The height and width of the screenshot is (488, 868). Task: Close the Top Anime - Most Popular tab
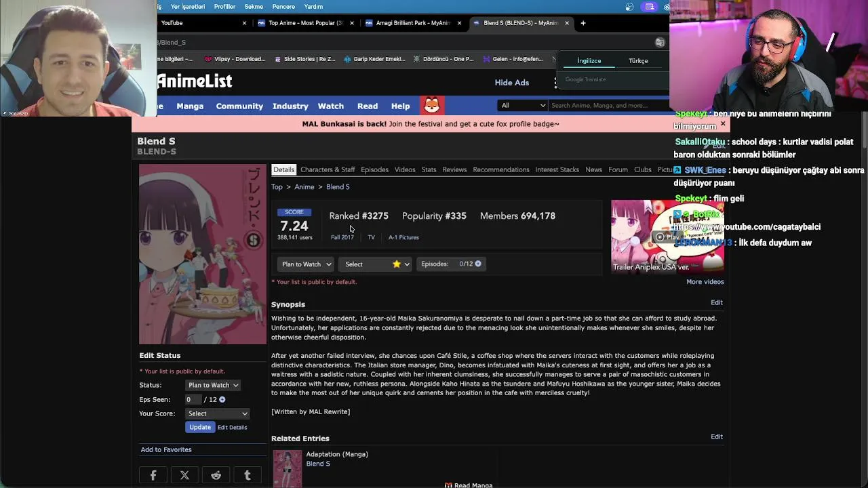352,23
